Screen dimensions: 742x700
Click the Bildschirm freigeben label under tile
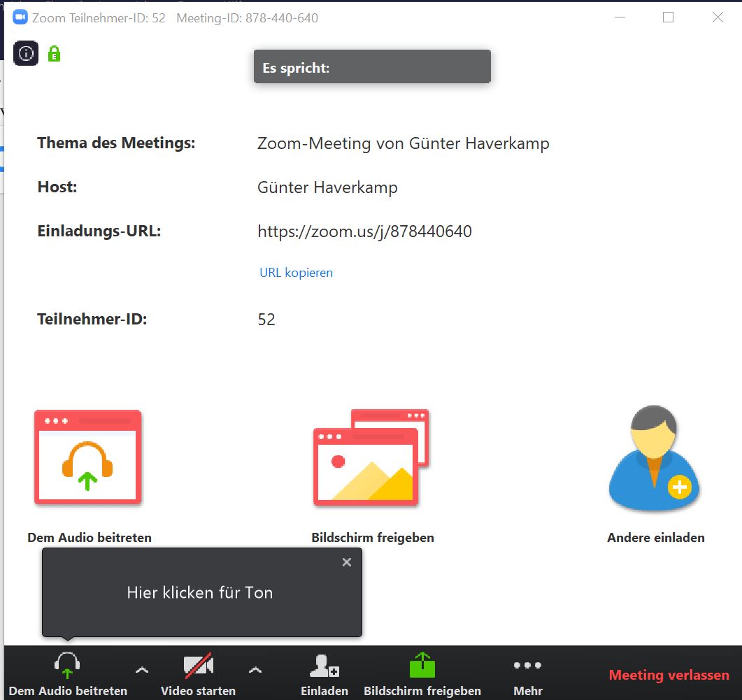pyautogui.click(x=373, y=538)
